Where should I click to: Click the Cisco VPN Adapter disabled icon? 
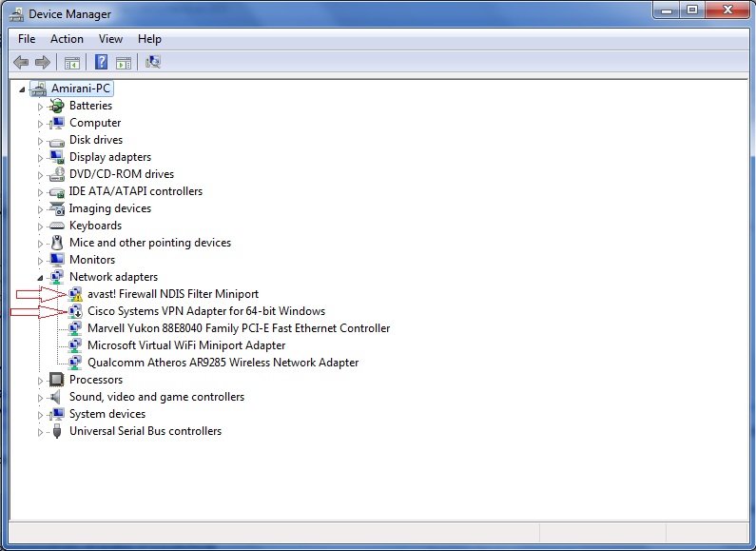click(x=75, y=311)
